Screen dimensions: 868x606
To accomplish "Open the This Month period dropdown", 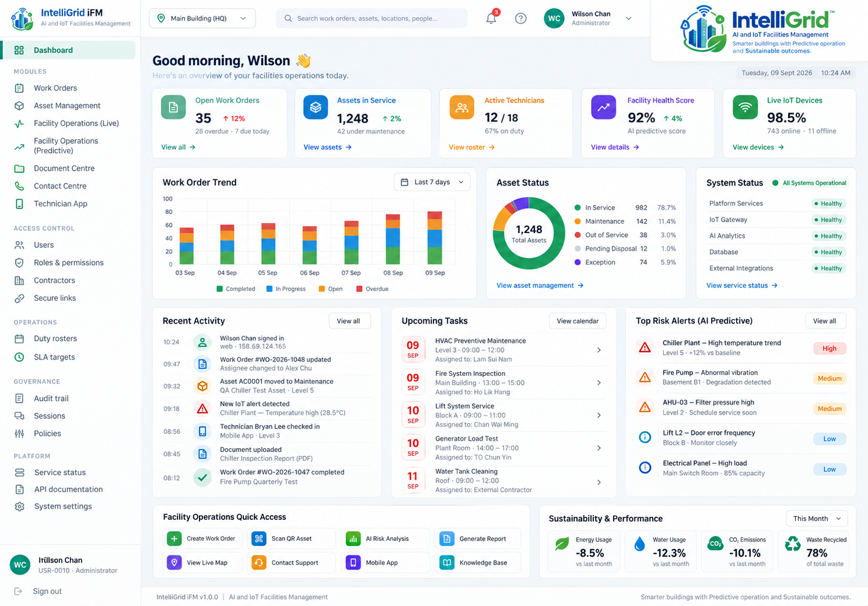I will pyautogui.click(x=817, y=519).
